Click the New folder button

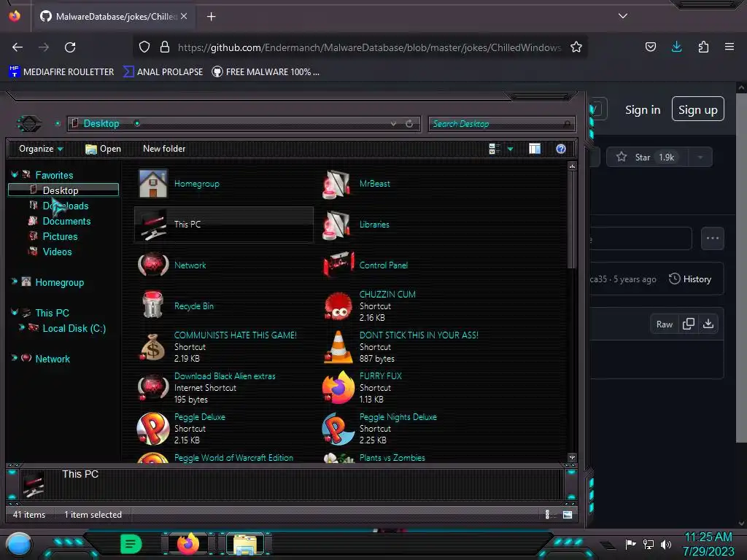(164, 149)
